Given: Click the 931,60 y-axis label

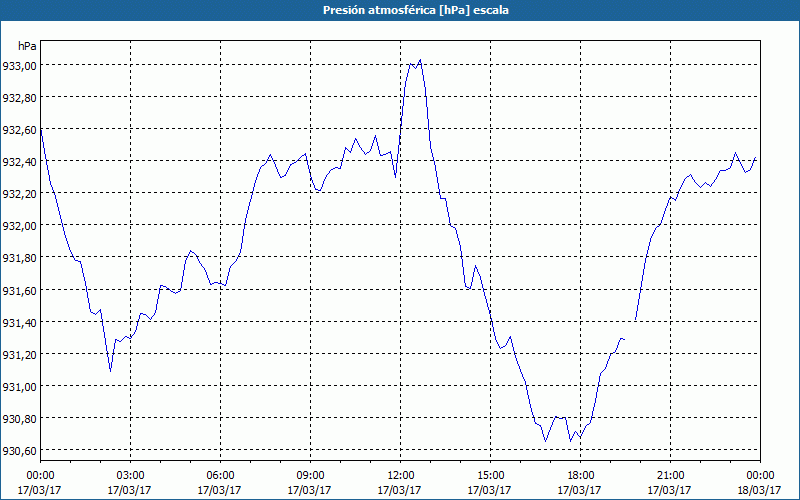Looking at the screenshot, I should (x=19, y=290).
